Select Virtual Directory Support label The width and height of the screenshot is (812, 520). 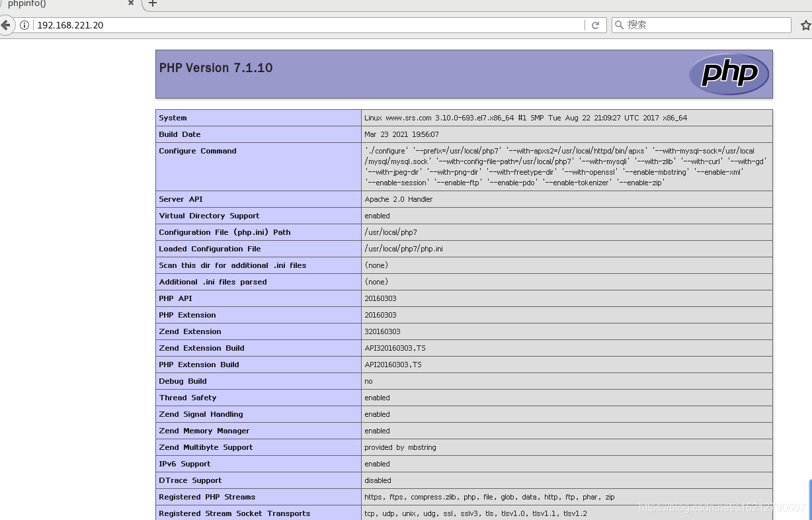coord(209,216)
